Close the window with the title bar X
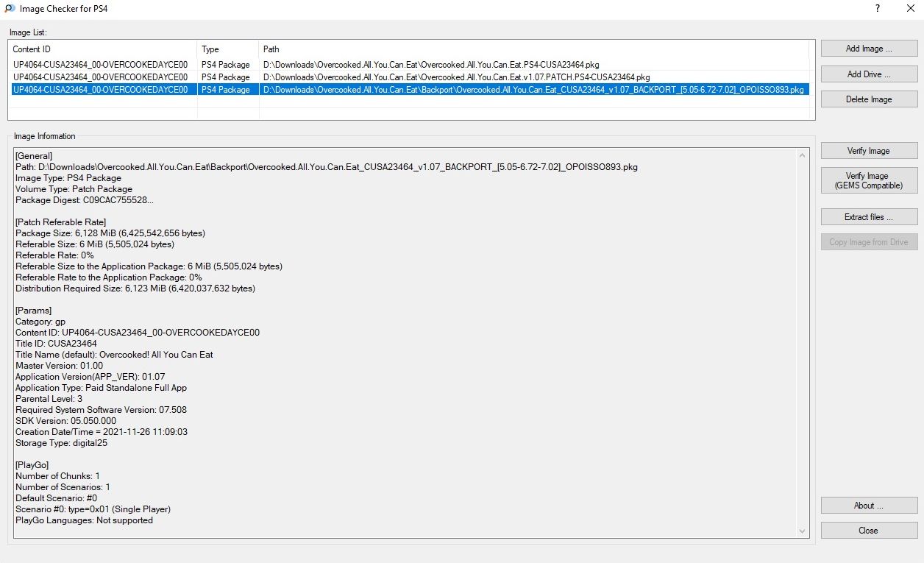Image resolution: width=924 pixels, height=563 pixels. click(x=910, y=9)
